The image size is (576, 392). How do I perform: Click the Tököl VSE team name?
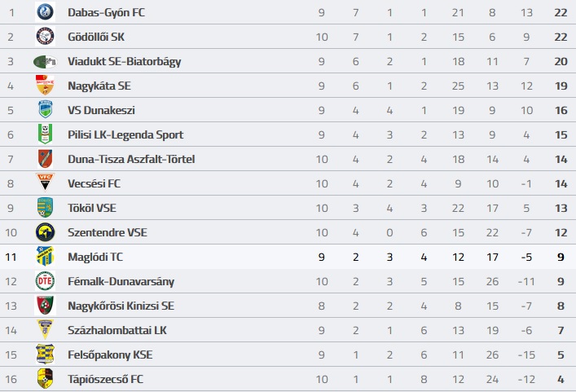[92, 208]
